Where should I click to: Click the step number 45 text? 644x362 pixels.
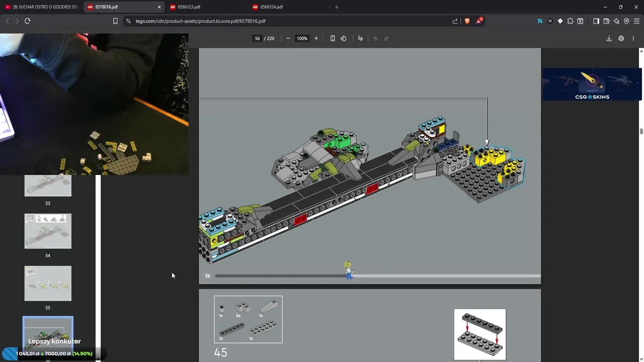220,352
